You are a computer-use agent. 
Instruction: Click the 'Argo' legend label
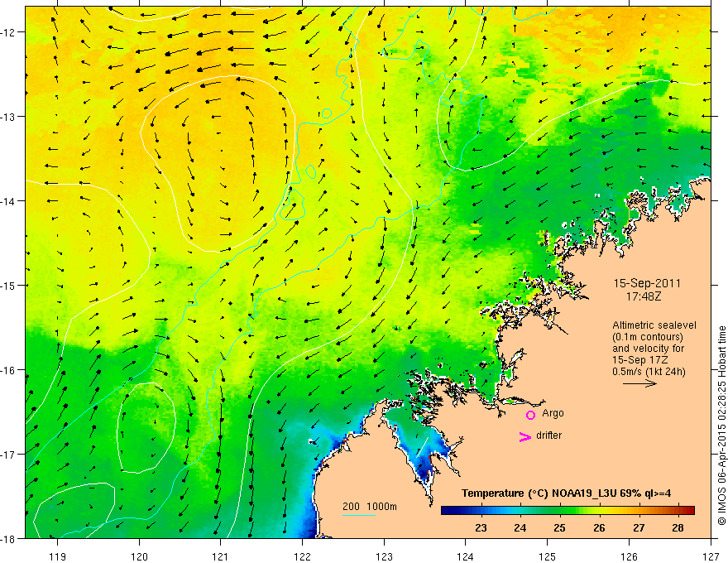tap(553, 413)
